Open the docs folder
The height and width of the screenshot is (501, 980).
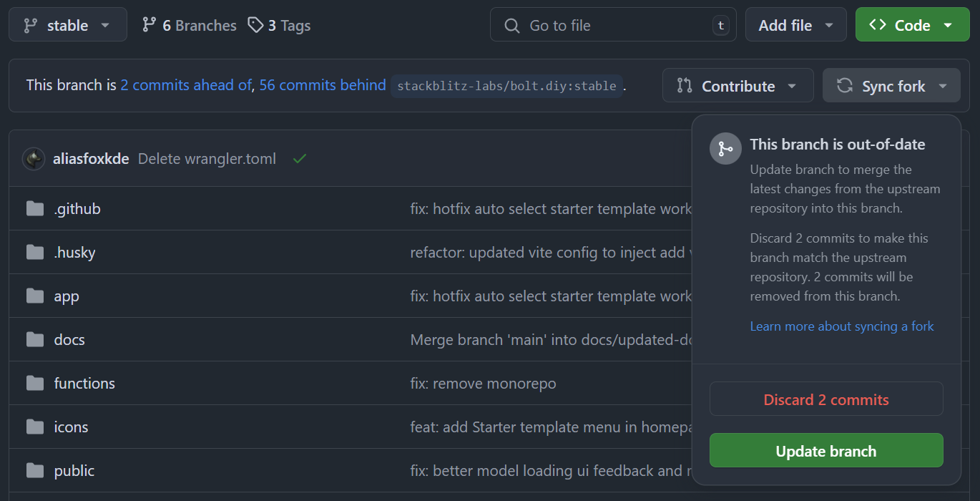(x=69, y=340)
